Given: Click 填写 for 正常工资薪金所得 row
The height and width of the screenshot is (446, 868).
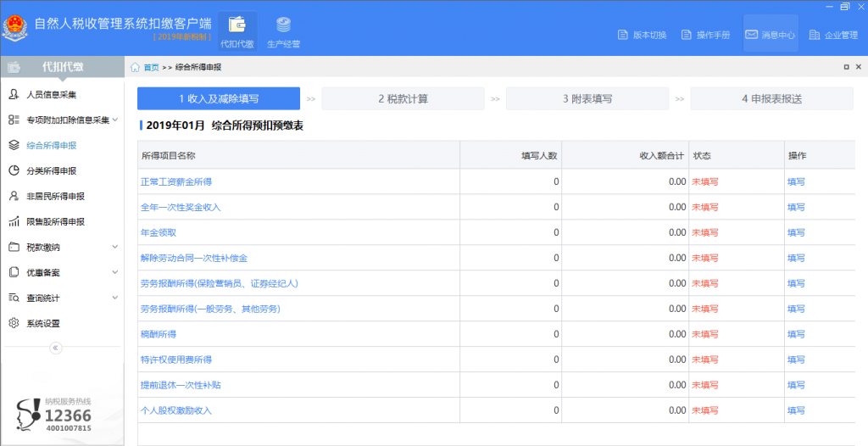Looking at the screenshot, I should (x=796, y=181).
